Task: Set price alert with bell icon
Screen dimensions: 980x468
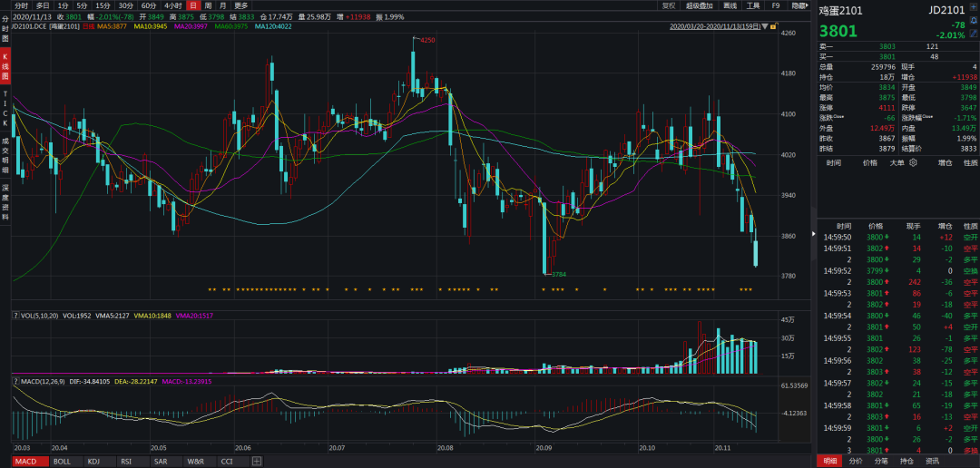Action: click(x=975, y=21)
